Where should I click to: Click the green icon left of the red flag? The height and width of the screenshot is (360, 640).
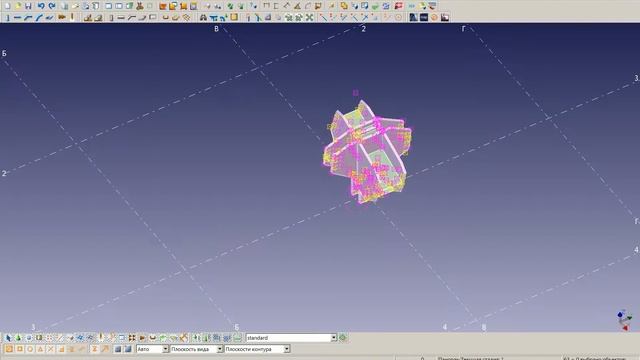(375, 6)
